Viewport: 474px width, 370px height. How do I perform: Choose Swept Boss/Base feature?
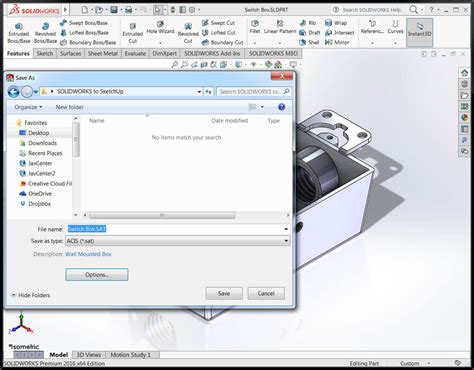(84, 23)
